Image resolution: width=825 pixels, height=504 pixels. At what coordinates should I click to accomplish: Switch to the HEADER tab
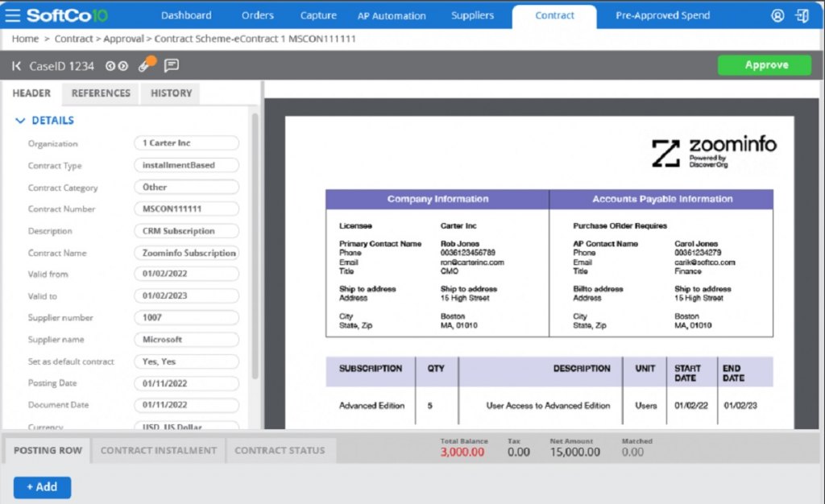click(31, 93)
